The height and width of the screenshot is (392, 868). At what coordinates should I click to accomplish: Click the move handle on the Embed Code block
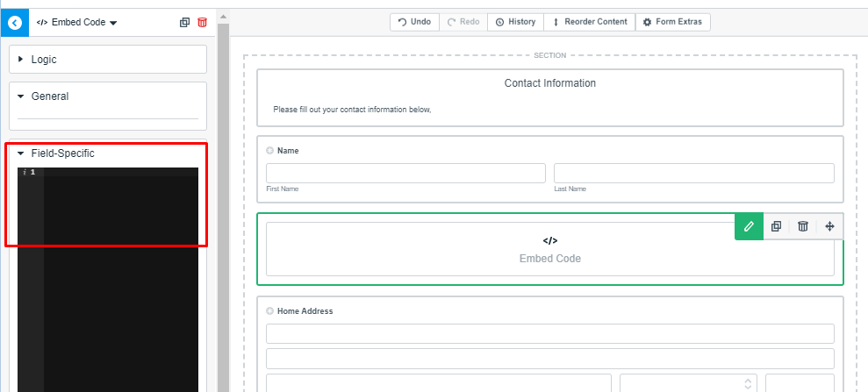pyautogui.click(x=830, y=226)
